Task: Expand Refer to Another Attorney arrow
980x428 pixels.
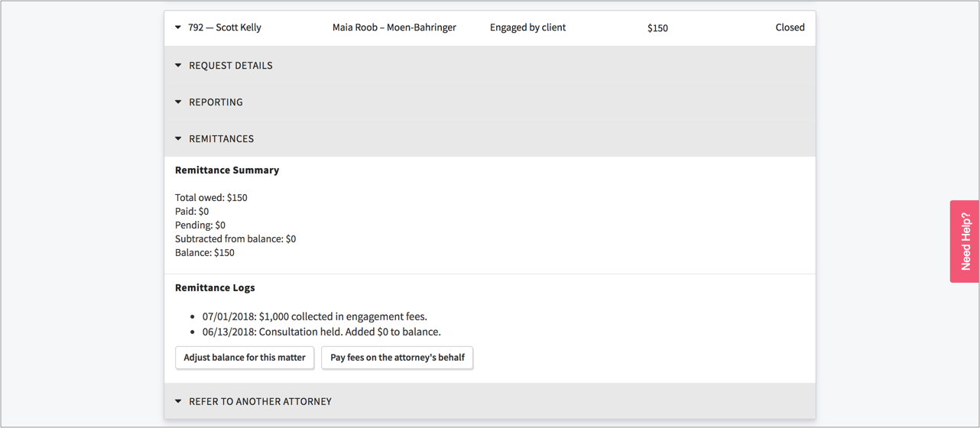Action: click(178, 401)
